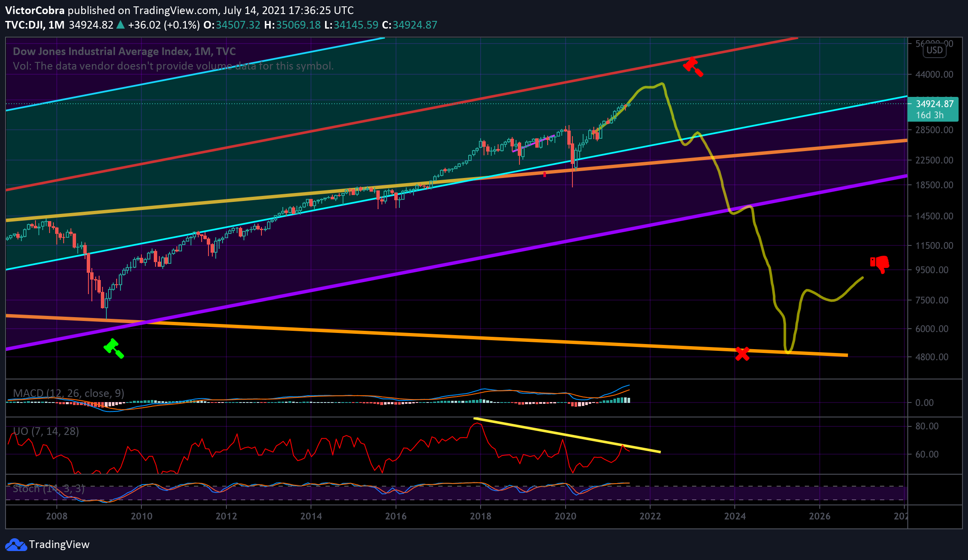968x560 pixels.
Task: Click the open value O:34507.32
Action: point(232,25)
